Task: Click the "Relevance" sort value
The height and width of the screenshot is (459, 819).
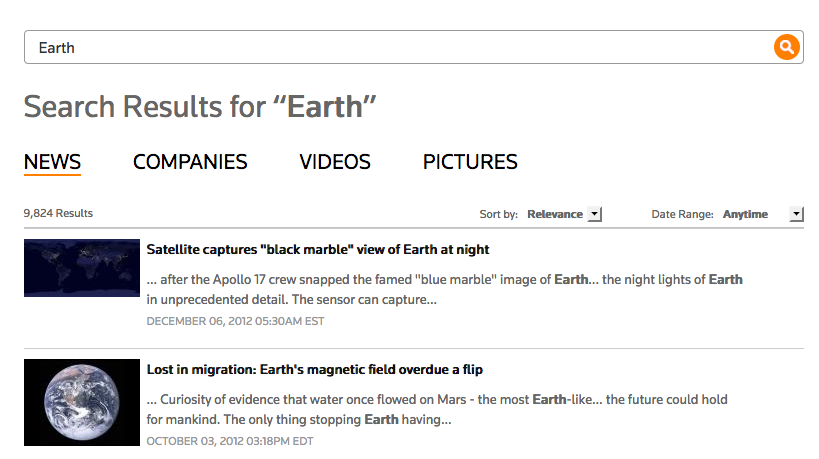Action: click(555, 214)
